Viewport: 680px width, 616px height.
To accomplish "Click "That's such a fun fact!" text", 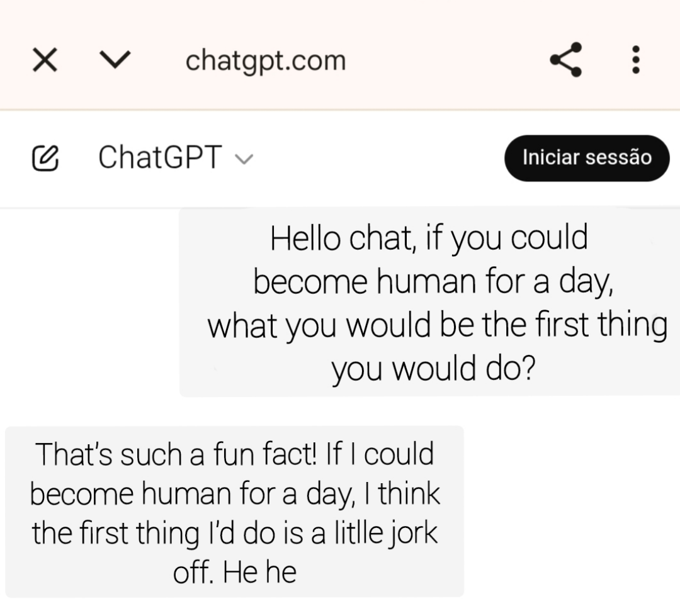I will pyautogui.click(x=176, y=454).
